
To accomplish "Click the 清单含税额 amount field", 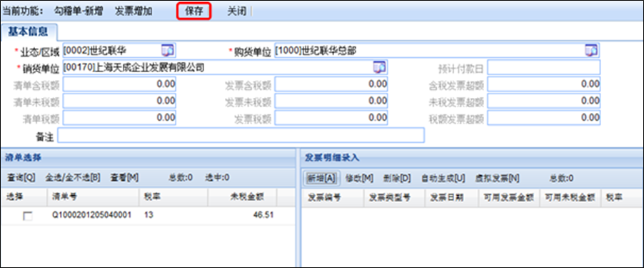I will (119, 84).
